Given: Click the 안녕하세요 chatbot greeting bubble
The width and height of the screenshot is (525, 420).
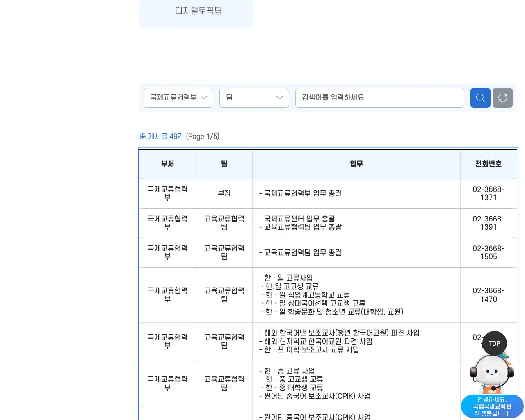Looking at the screenshot, I should coord(492,406).
